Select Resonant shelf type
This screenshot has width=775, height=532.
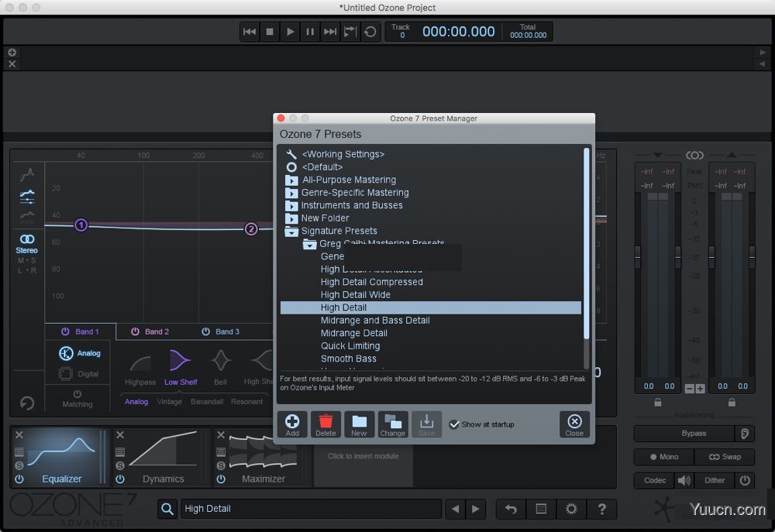(246, 402)
